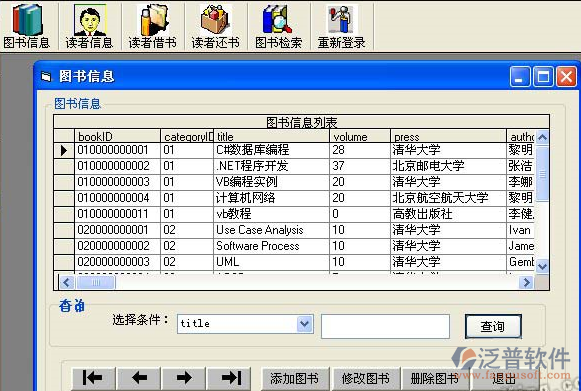The height and width of the screenshot is (391, 581).
Task: Open the 读者借书 borrow book icon
Action: point(152,26)
